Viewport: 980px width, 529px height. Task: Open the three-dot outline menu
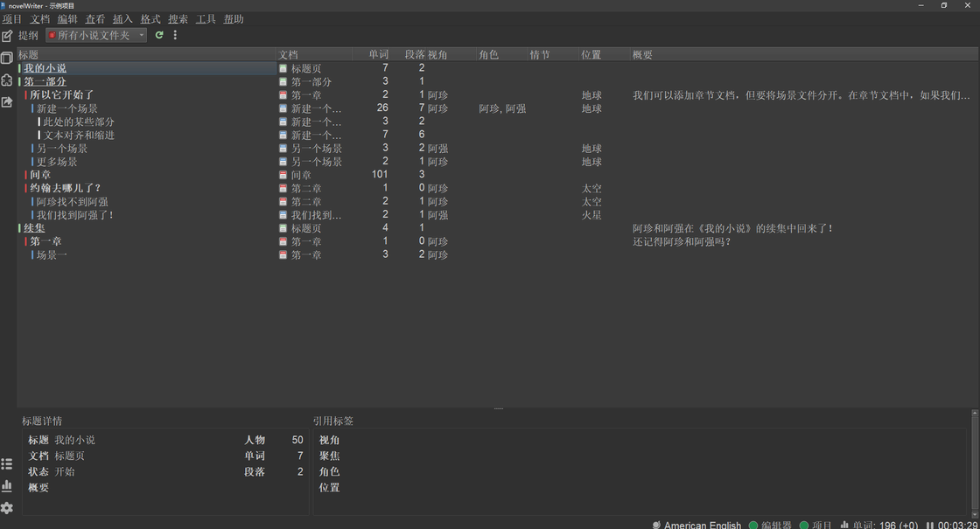pyautogui.click(x=175, y=35)
